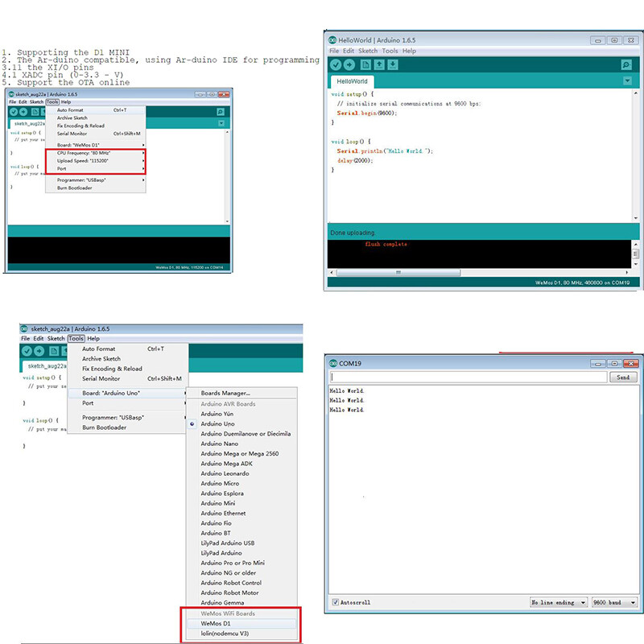
Task: Click serial input field in COM19 window
Action: point(469,377)
